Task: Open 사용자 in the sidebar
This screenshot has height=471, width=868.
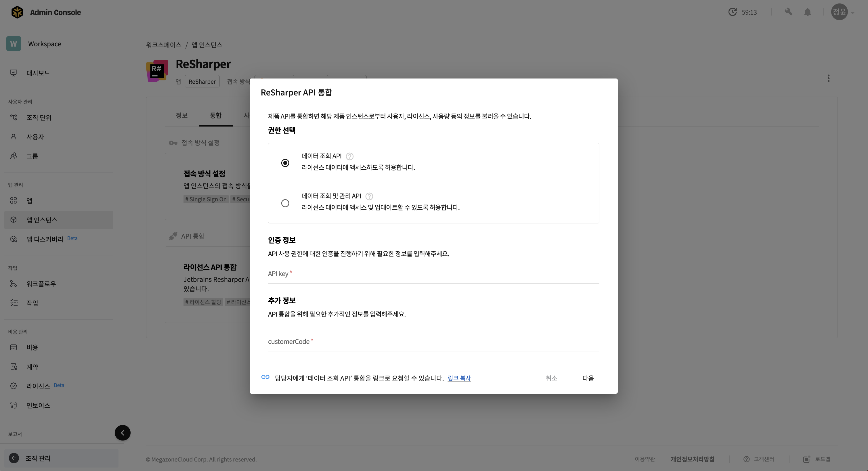Action: click(x=59, y=137)
